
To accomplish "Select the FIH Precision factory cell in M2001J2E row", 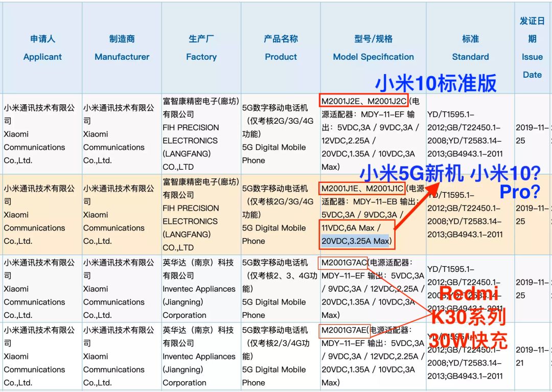I will point(201,134).
